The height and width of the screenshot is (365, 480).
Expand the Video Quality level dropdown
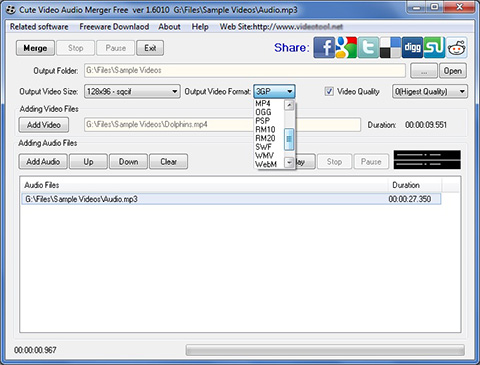[x=430, y=91]
